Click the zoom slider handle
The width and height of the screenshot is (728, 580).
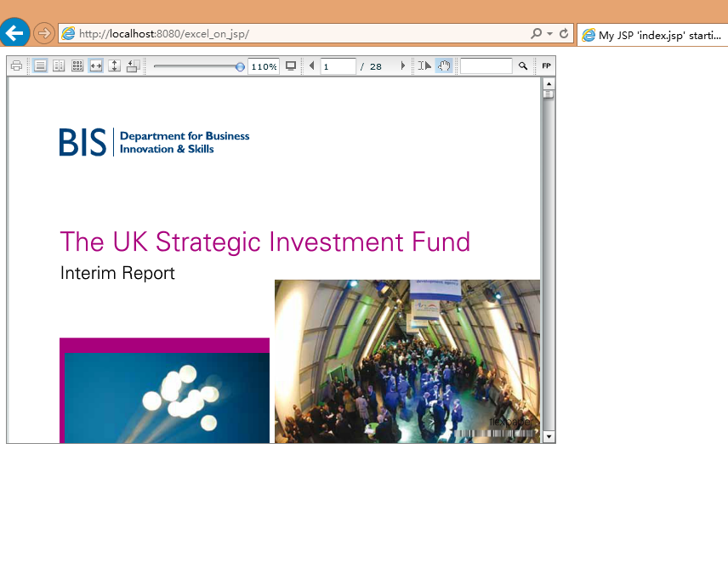point(240,67)
